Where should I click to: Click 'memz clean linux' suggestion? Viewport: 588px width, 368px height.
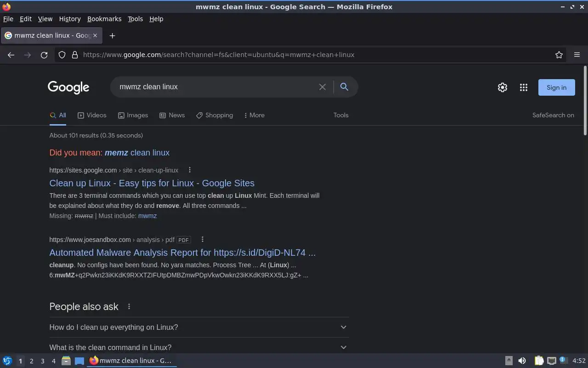(137, 153)
